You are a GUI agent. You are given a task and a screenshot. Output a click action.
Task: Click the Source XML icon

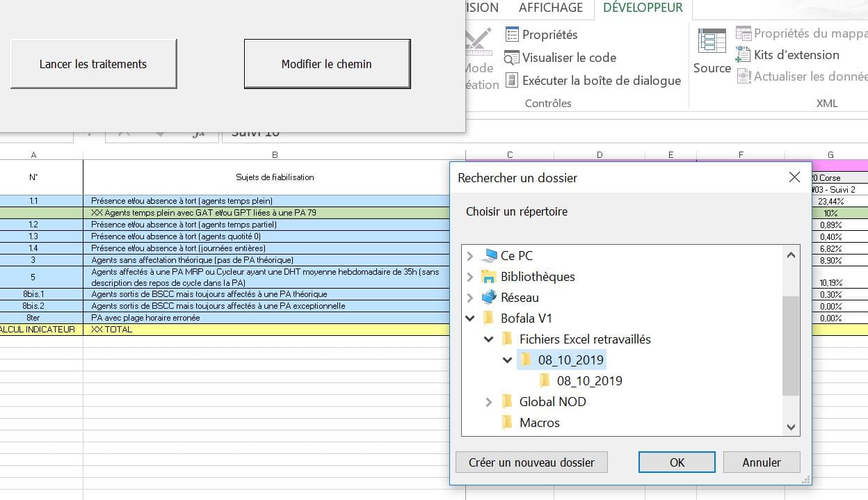click(712, 43)
